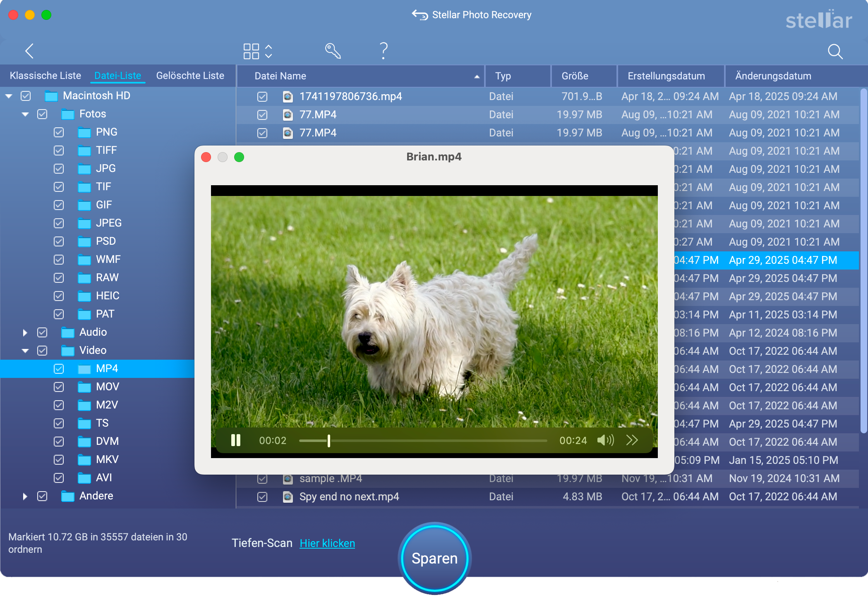The width and height of the screenshot is (868, 597).
Task: Click file icon of 1741197806736.mp4
Action: 288,97
